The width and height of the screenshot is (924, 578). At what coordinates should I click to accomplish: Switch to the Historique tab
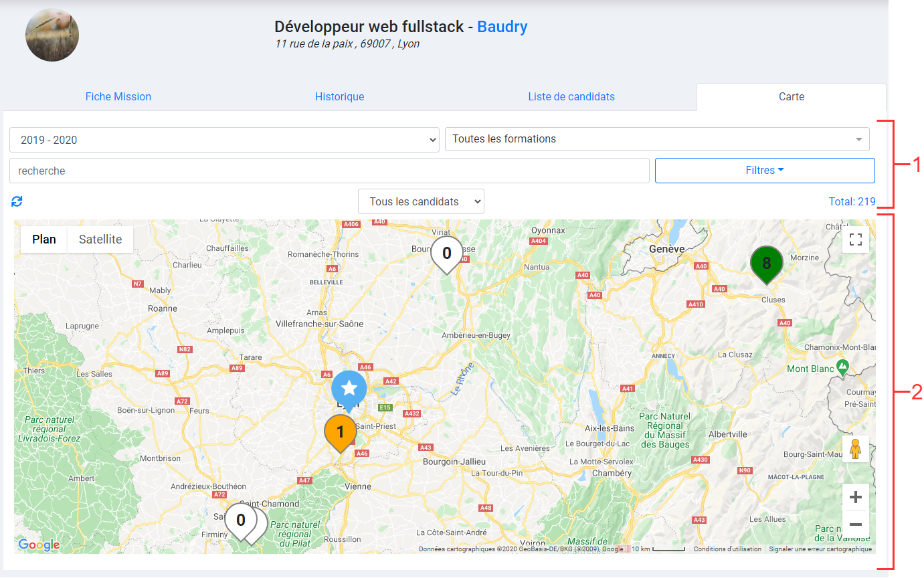point(340,96)
